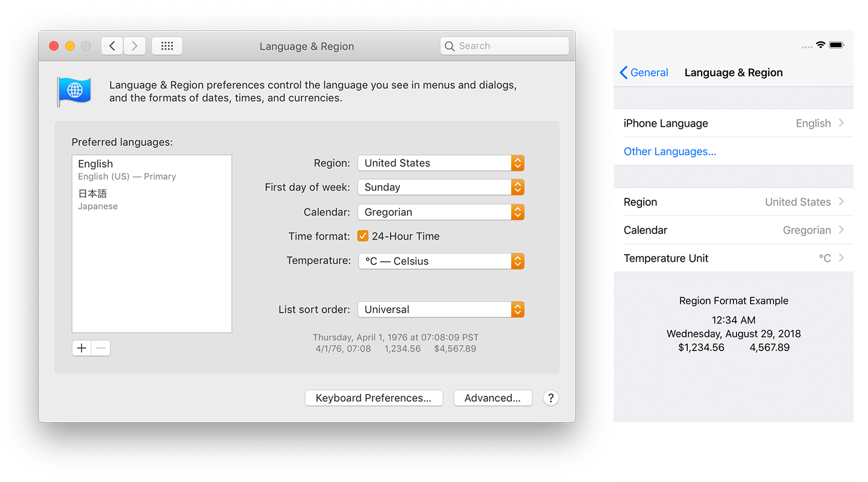Screen dimensions: 868x482
Task: Open the Region dropdown
Action: pyautogui.click(x=441, y=163)
